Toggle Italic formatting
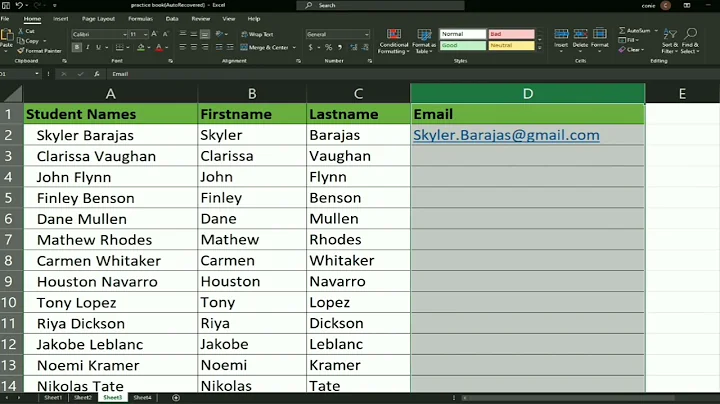This screenshot has width=720, height=404. (x=88, y=47)
